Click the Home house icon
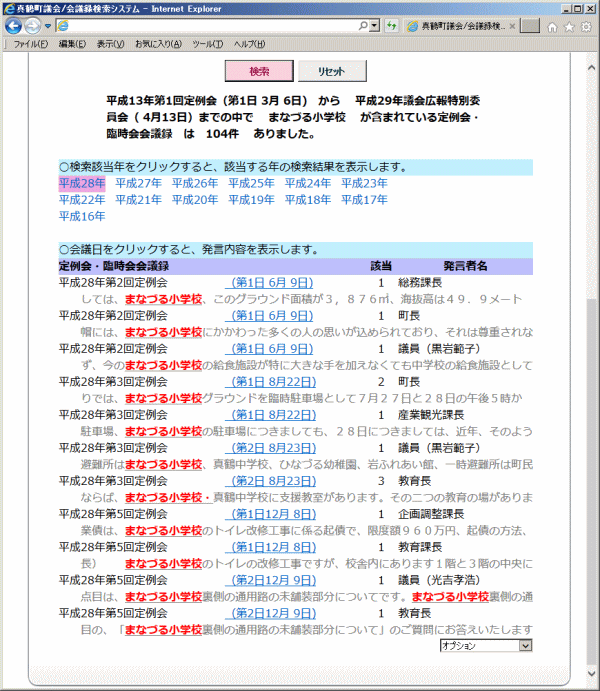The width and height of the screenshot is (600, 691). coord(552,27)
